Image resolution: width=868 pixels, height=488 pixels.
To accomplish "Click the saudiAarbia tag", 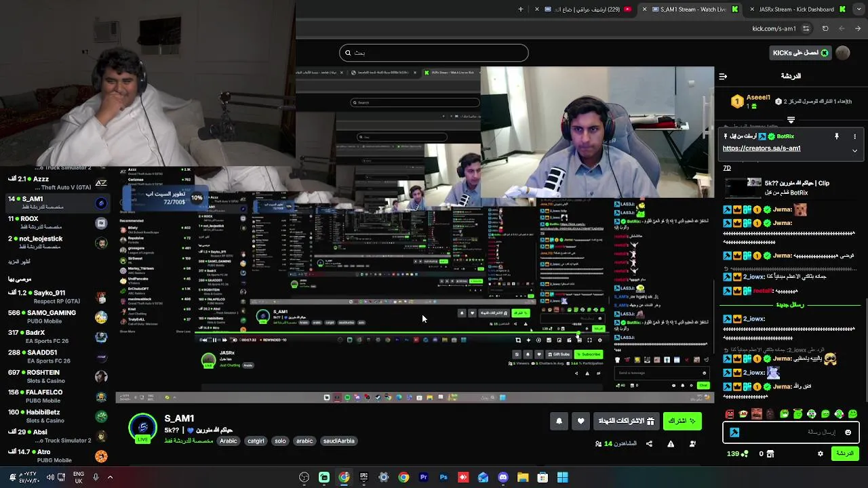I will (x=339, y=441).
